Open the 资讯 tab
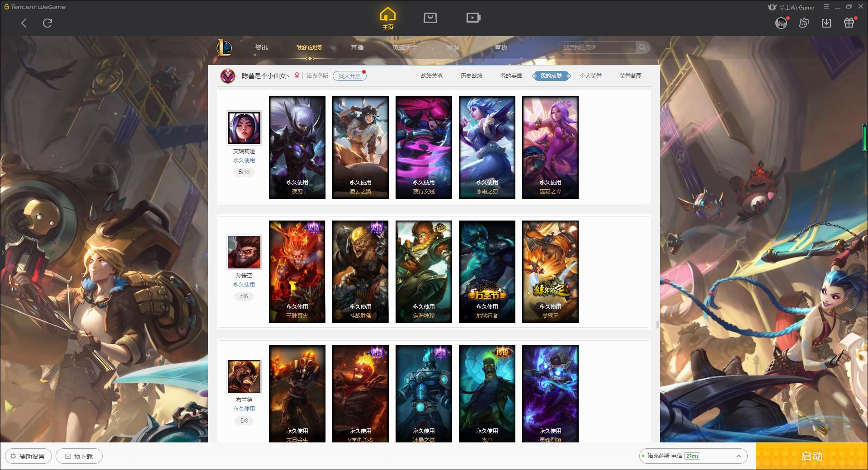Screen dimensions: 868x470 tap(261, 47)
